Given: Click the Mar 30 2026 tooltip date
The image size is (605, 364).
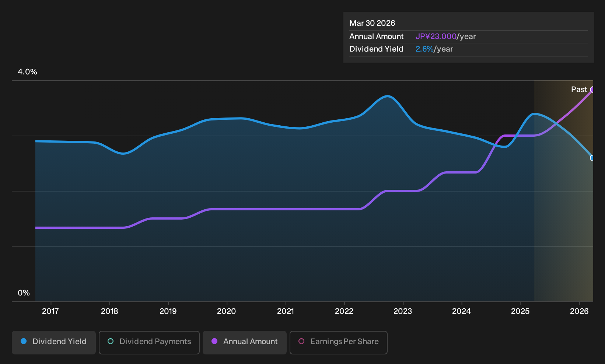Looking at the screenshot, I should pyautogui.click(x=372, y=23).
